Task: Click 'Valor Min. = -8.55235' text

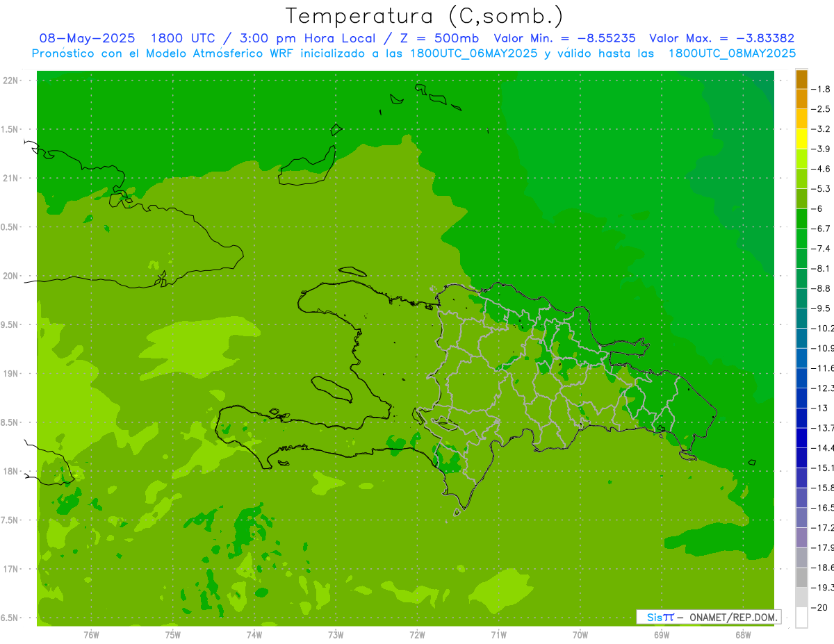Action: pos(564,38)
